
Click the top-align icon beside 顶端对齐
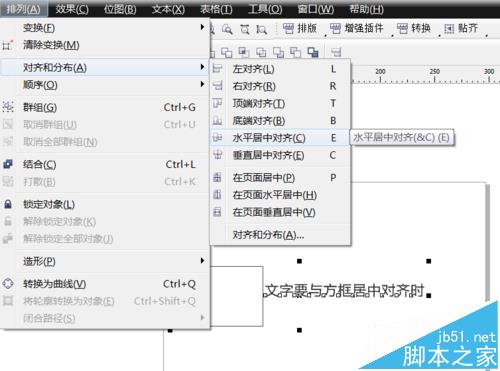[217, 103]
